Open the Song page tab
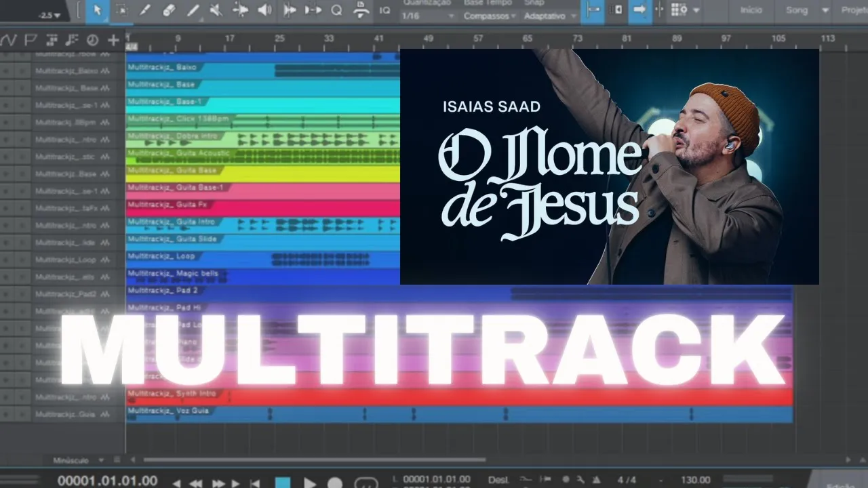This screenshot has height=488, width=868. [x=797, y=10]
